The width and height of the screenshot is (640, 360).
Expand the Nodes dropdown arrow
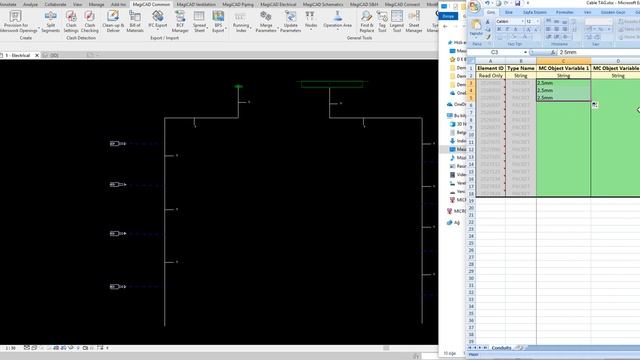(311, 29)
